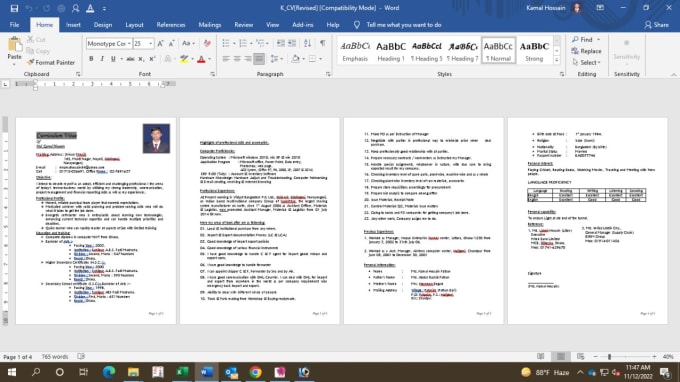Toggle bullet list formatting
Viewport: 680px width, 382px height.
coord(226,43)
